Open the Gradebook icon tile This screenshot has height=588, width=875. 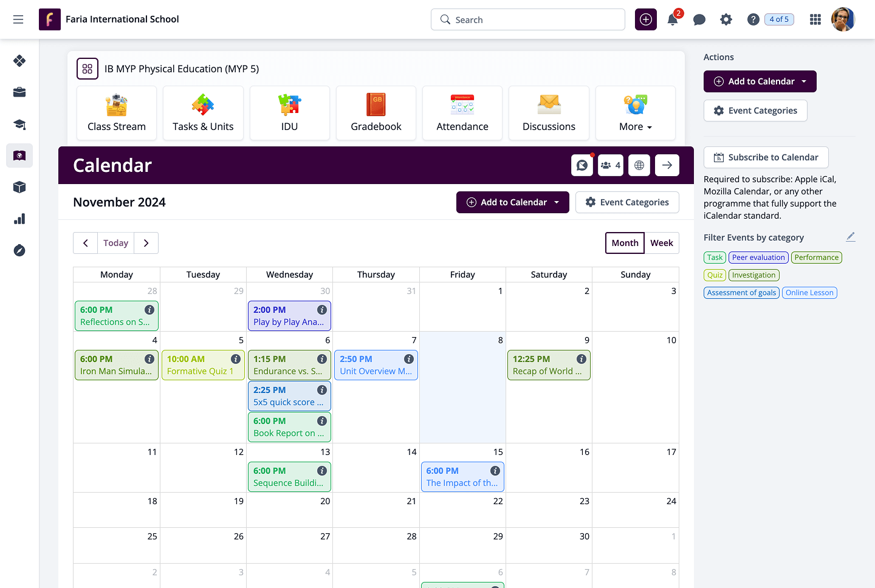point(376,113)
